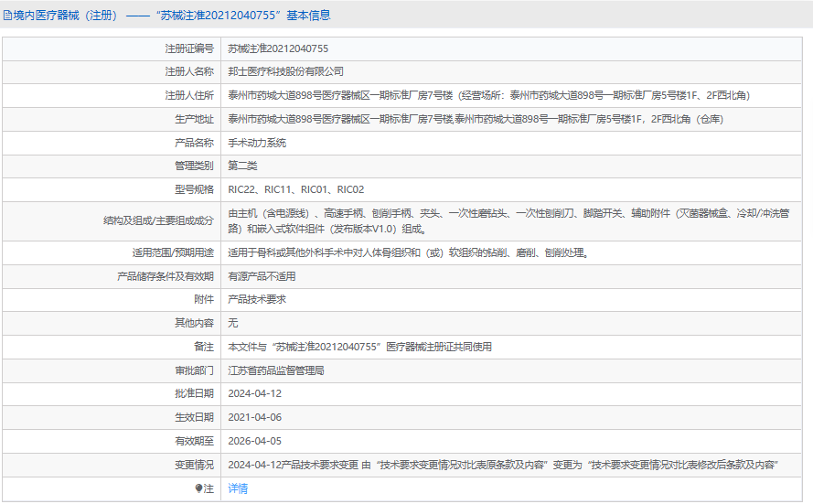
Task: Click the 有源产品不适用 storage condition value
Action: pos(262,275)
